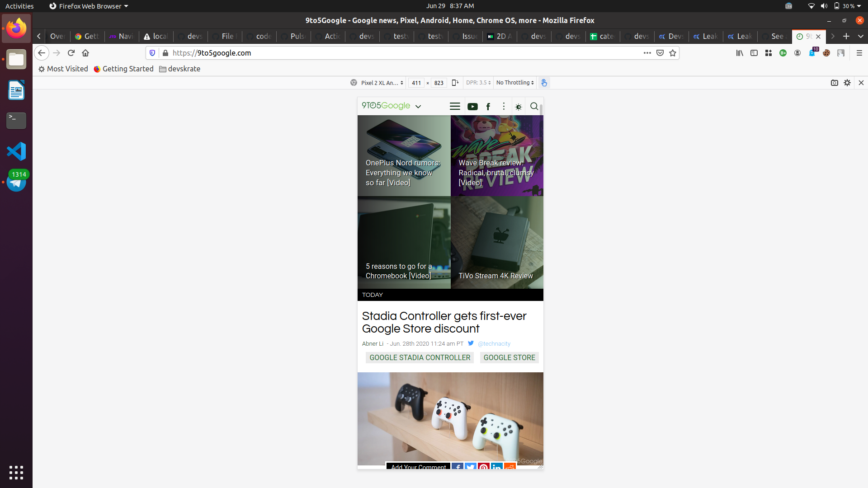
Task: Switch to the 'Navi' tab
Action: click(x=122, y=36)
